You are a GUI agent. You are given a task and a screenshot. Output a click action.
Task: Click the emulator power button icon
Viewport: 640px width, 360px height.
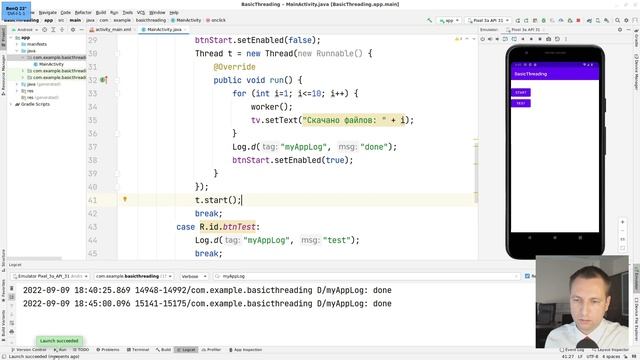[x=482, y=39]
